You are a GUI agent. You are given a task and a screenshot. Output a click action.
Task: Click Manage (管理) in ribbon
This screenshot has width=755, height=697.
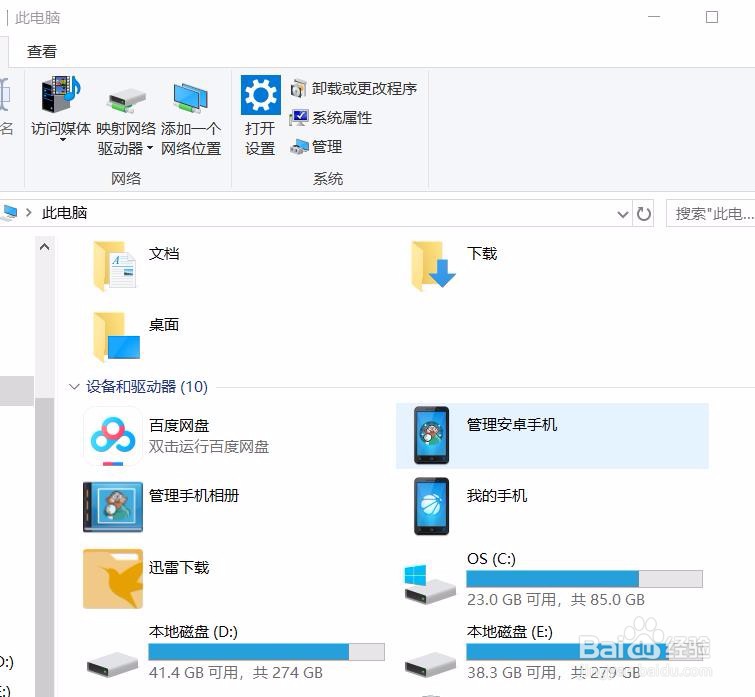[316, 146]
